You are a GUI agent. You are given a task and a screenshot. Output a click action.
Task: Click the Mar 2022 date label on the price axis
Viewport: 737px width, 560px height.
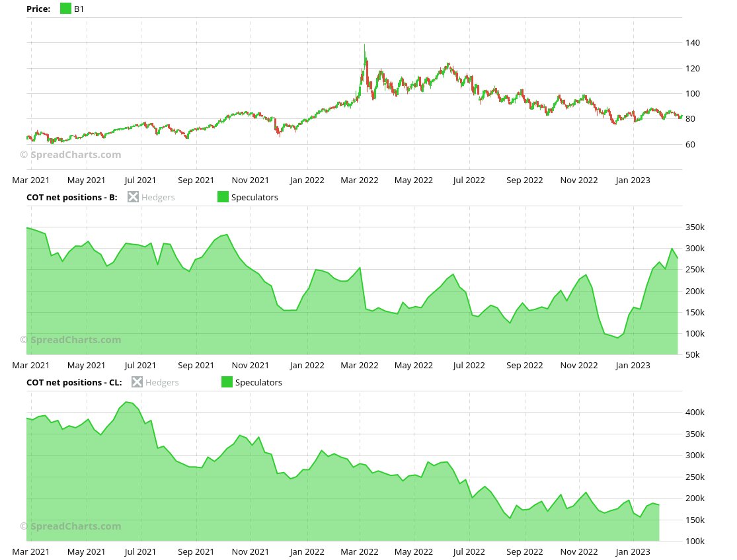point(360,180)
